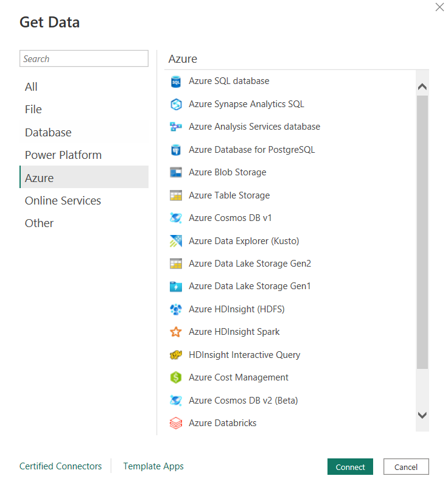Screen dimensions: 448x487
Task: Click the Azure Table Storage connector icon
Action: [x=176, y=195]
